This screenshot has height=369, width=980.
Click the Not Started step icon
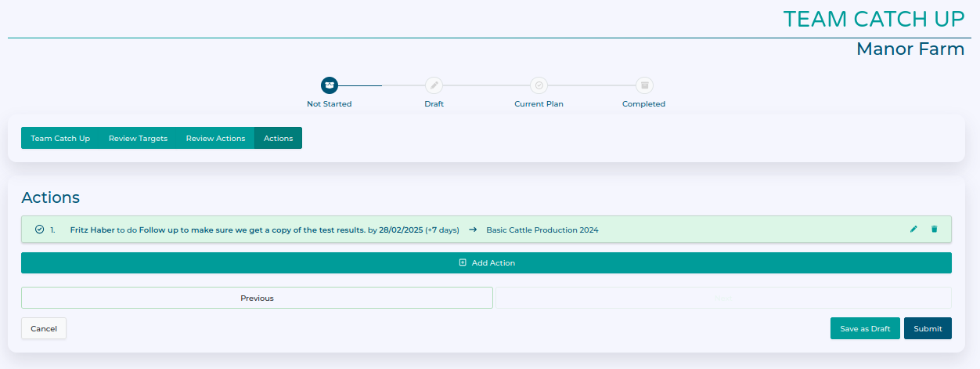point(330,85)
